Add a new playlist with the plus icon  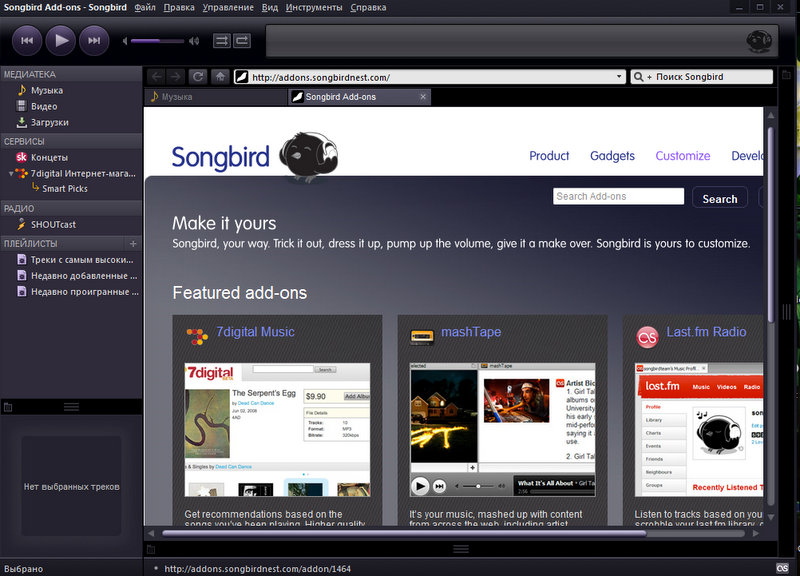point(133,244)
